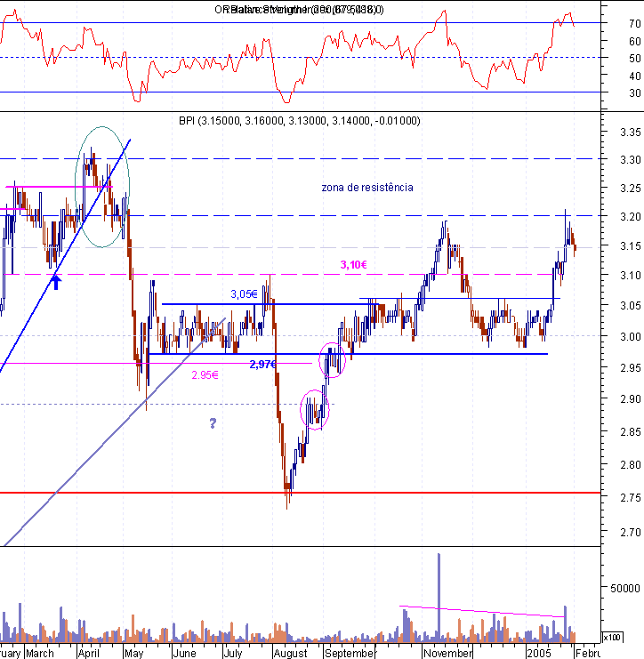Click the 'July' month label

coord(232,653)
